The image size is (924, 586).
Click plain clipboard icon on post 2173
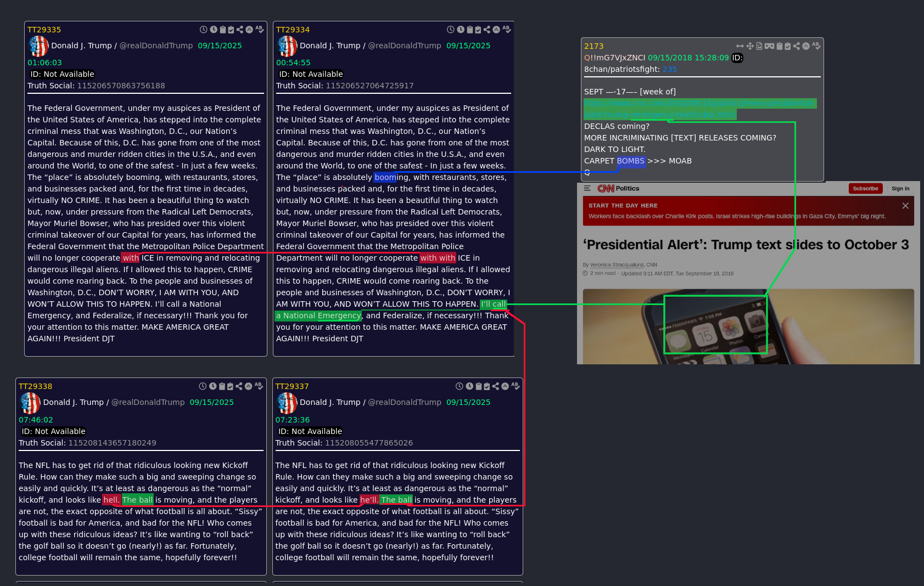[779, 46]
